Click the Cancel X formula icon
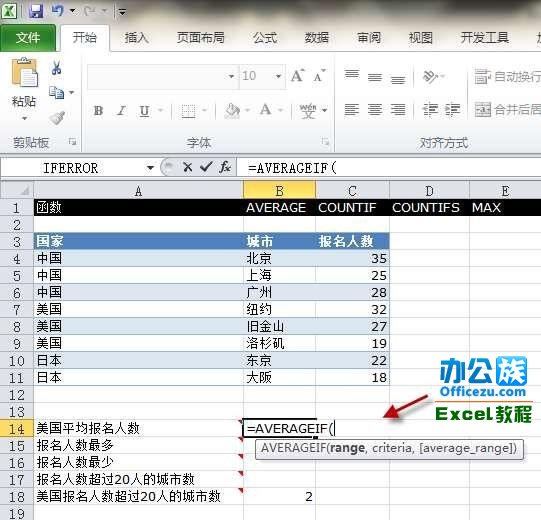541x520 pixels. coord(188,167)
